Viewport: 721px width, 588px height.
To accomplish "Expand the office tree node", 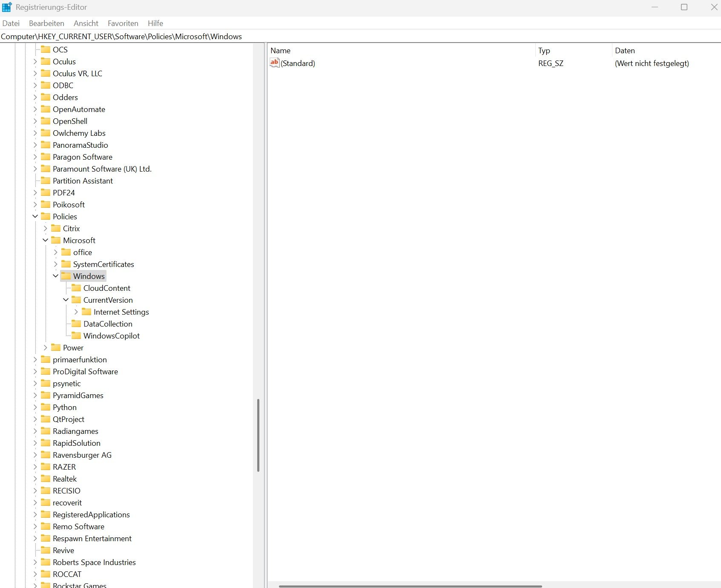I will (56, 252).
